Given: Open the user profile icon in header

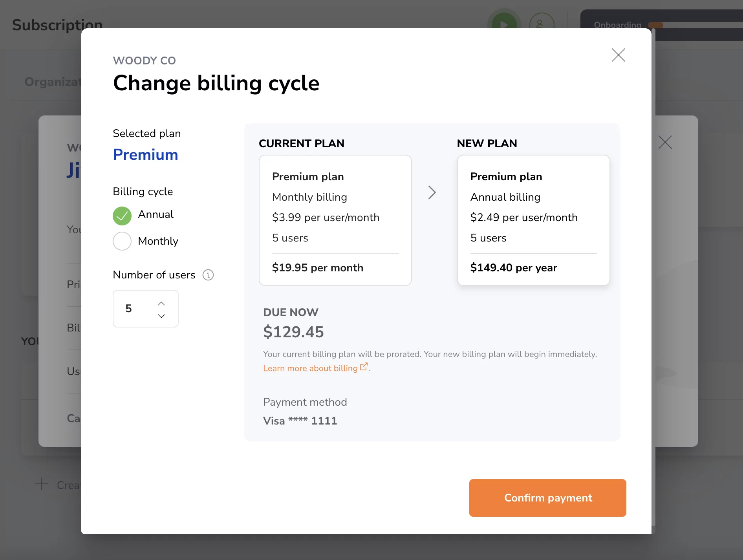Looking at the screenshot, I should click(x=542, y=24).
